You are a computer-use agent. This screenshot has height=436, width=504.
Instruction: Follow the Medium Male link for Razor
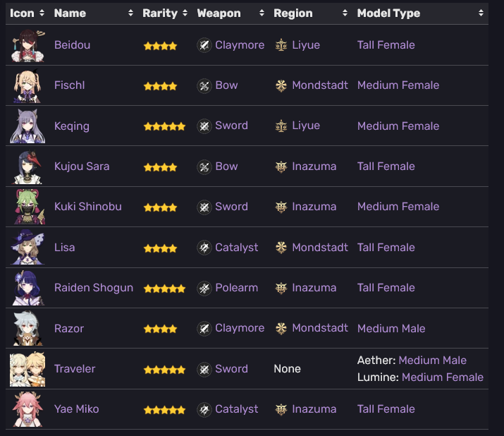pos(391,329)
